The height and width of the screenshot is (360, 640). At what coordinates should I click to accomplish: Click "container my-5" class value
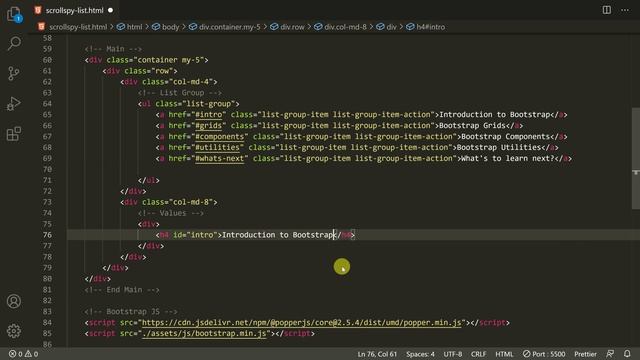point(169,60)
